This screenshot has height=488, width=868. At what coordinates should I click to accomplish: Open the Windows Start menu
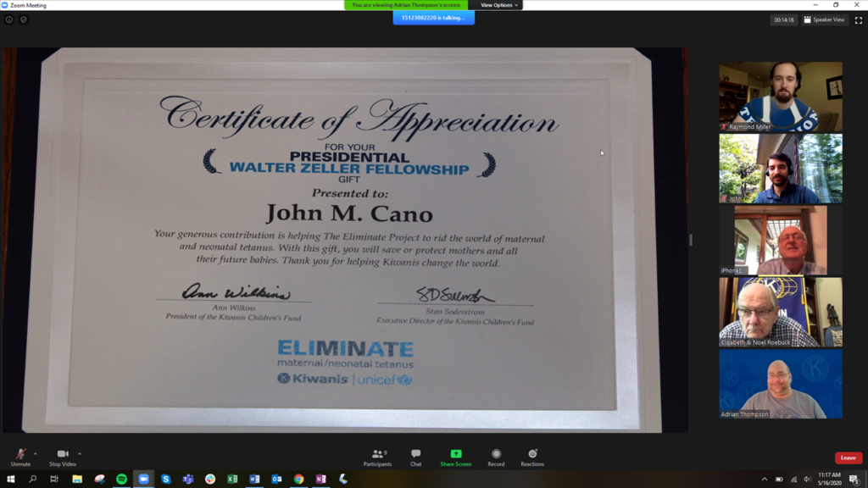(10, 480)
